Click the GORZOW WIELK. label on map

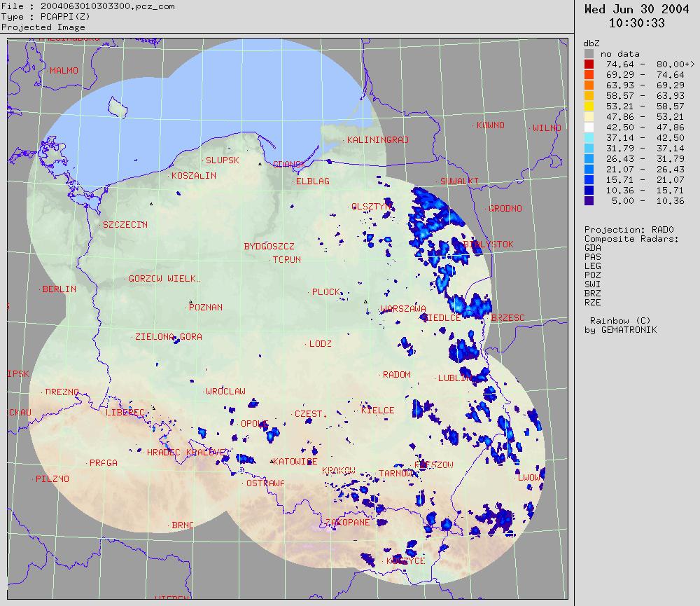point(164,279)
